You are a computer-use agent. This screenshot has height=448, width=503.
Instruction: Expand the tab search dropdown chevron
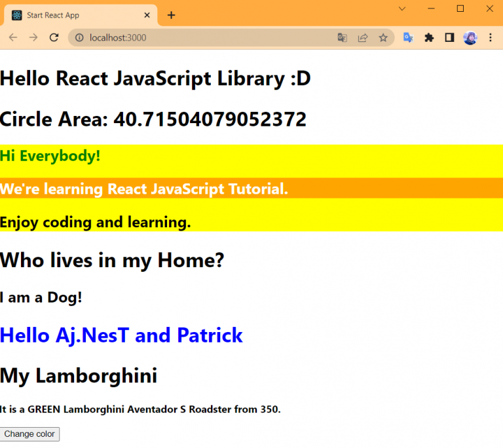pyautogui.click(x=402, y=9)
